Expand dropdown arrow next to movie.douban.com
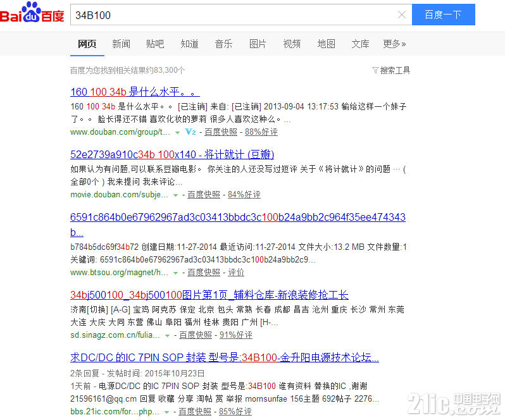The image size is (505, 420). 175,195
